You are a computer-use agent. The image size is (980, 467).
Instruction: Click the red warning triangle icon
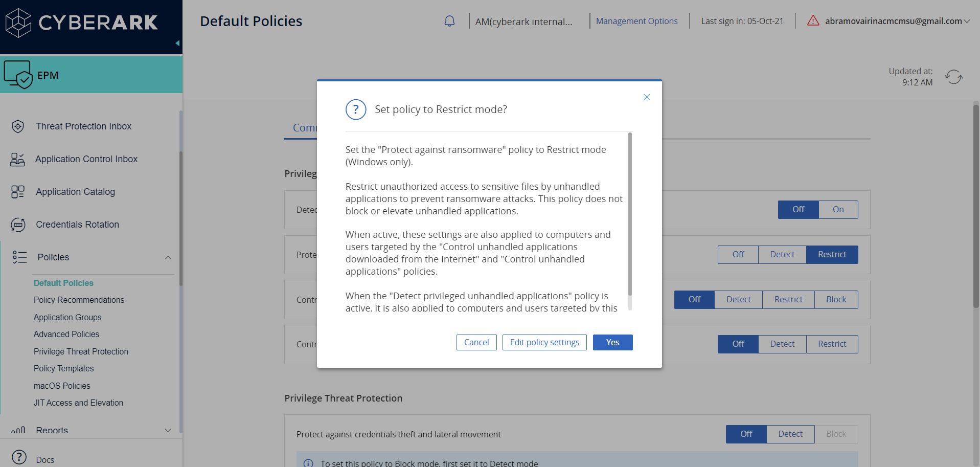point(813,21)
